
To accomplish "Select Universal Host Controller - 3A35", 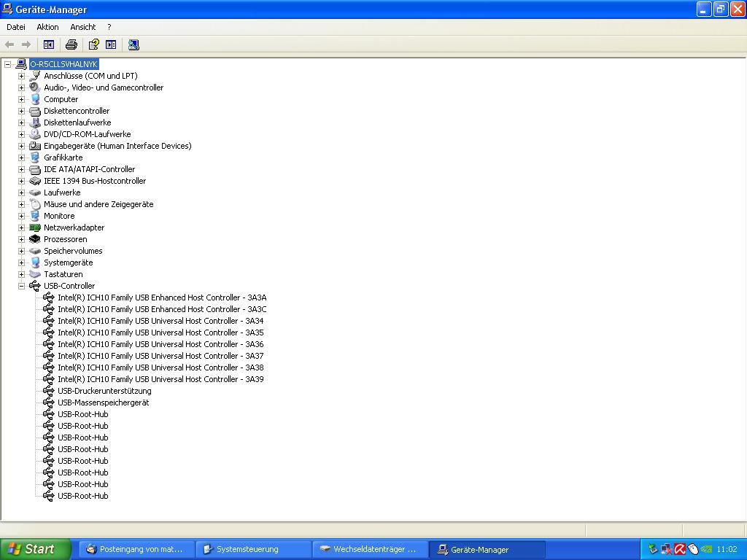I will point(160,332).
